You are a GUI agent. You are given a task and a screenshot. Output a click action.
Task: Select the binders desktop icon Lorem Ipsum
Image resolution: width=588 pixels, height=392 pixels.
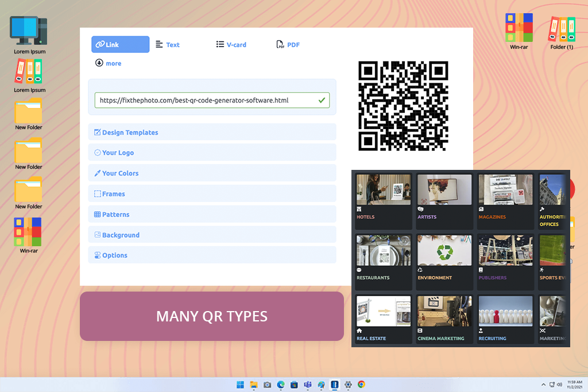pyautogui.click(x=29, y=75)
